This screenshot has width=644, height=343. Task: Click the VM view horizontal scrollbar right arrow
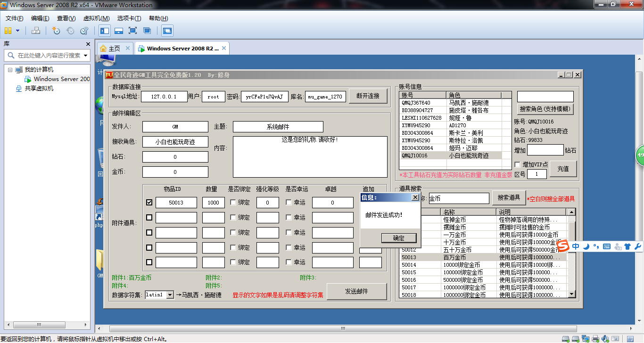[630, 328]
